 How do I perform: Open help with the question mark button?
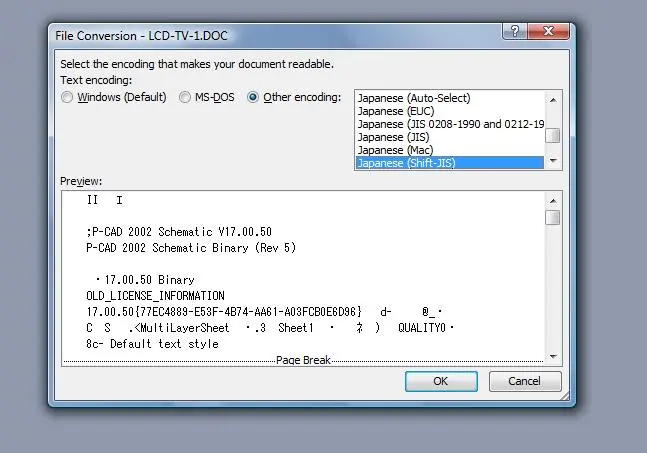point(515,31)
